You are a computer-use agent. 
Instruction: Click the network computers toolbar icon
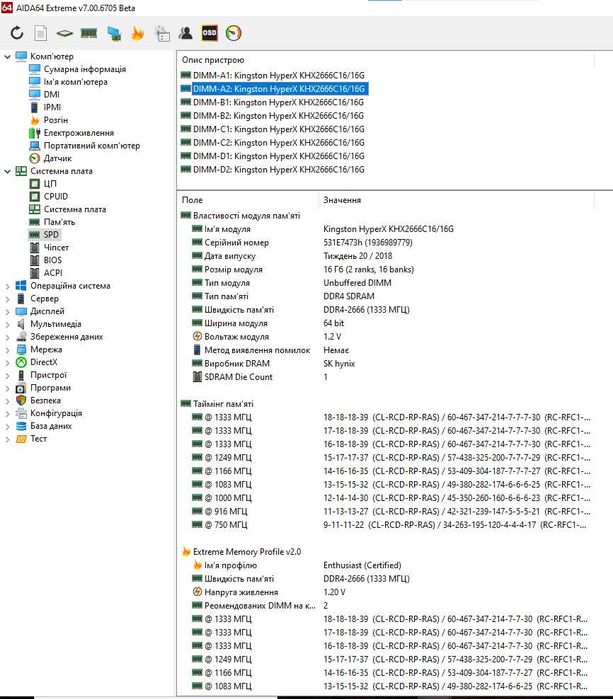coord(114,33)
